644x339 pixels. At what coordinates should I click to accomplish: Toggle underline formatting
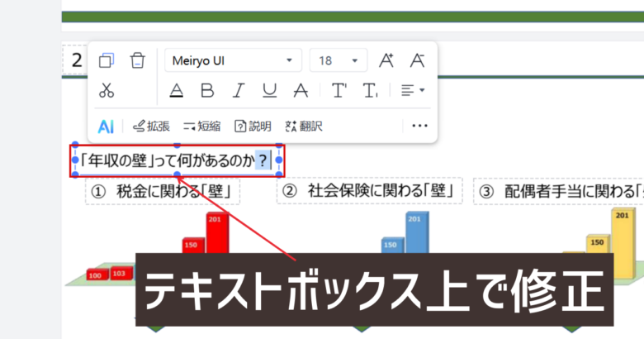(x=270, y=90)
